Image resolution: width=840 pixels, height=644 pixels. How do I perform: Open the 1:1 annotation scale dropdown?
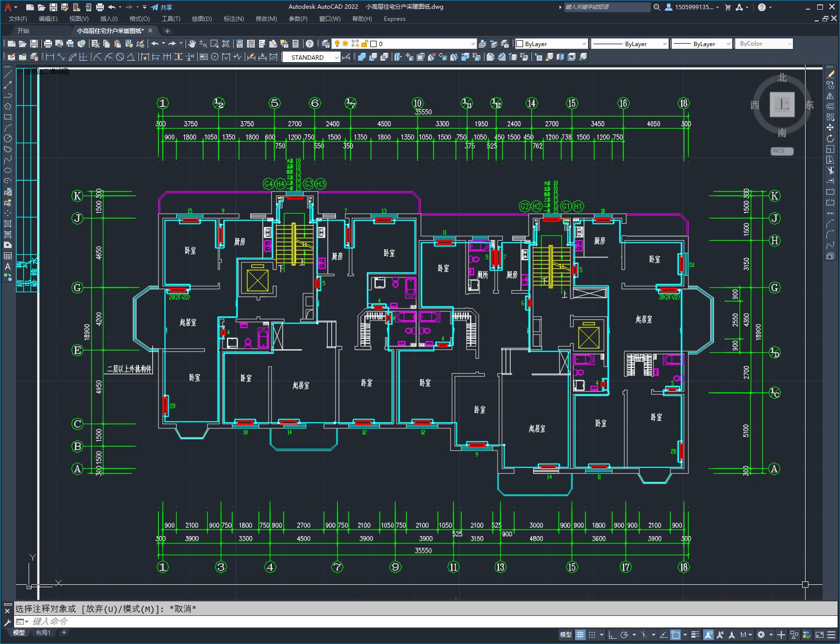[x=746, y=634]
